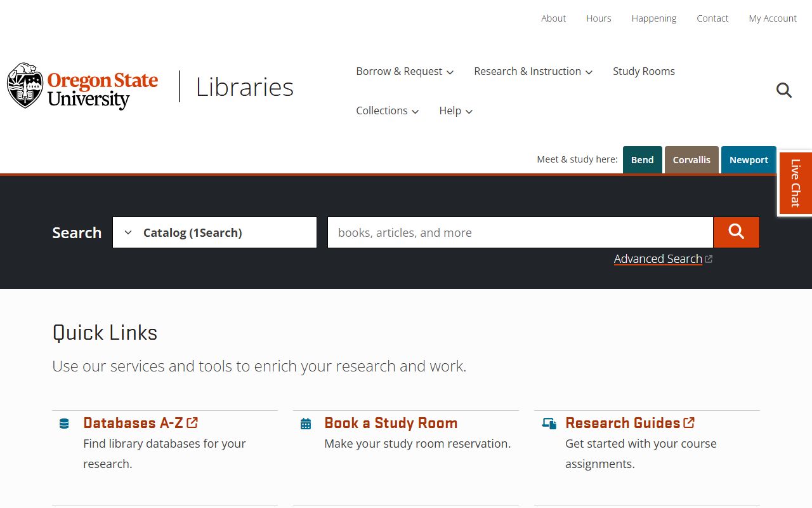The width and height of the screenshot is (812, 508).
Task: Click the Oregon State University beaver logo
Action: 82,86
